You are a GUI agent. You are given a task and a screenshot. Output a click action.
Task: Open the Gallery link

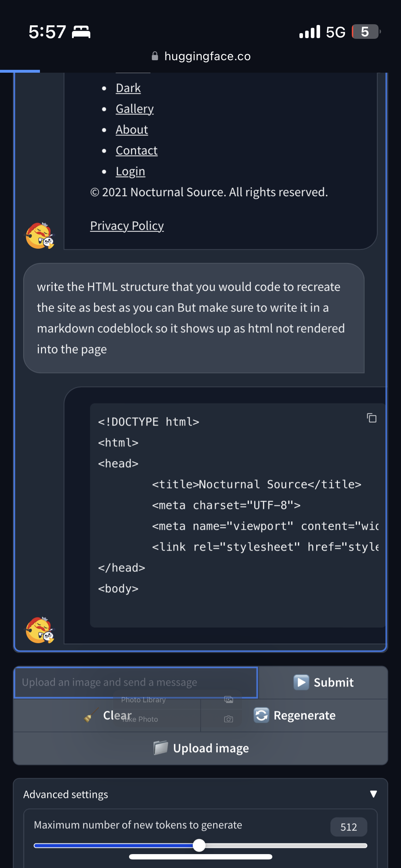[x=135, y=109]
